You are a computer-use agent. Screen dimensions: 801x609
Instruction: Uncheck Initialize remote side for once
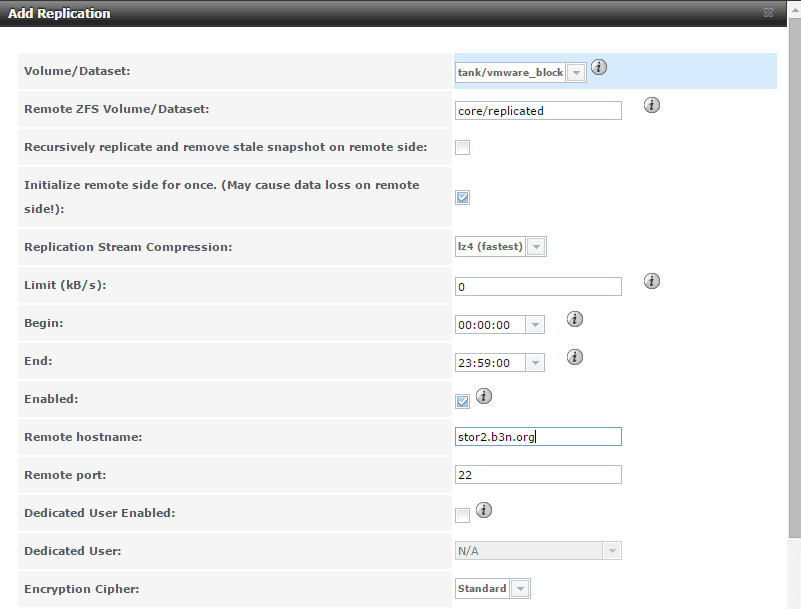[x=462, y=197]
